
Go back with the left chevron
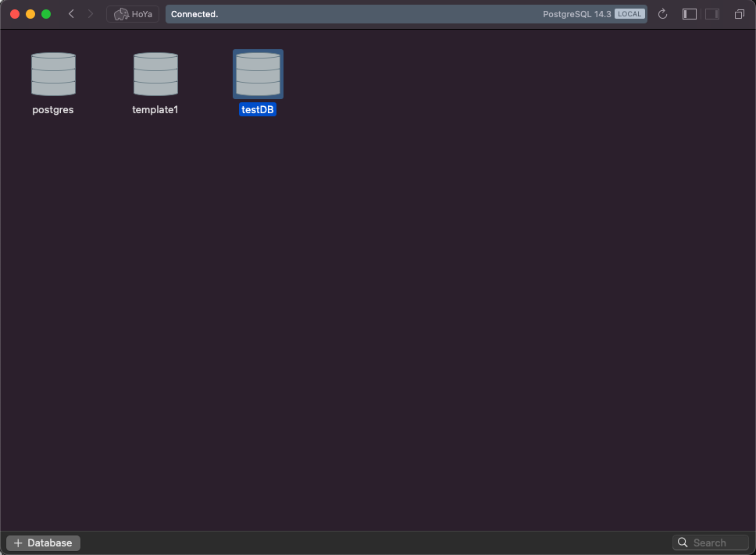(x=71, y=14)
